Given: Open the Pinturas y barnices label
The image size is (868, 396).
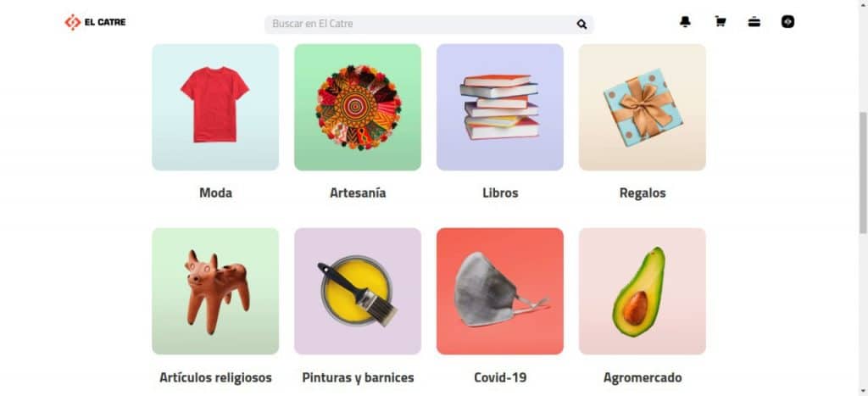Looking at the screenshot, I should pyautogui.click(x=358, y=377).
